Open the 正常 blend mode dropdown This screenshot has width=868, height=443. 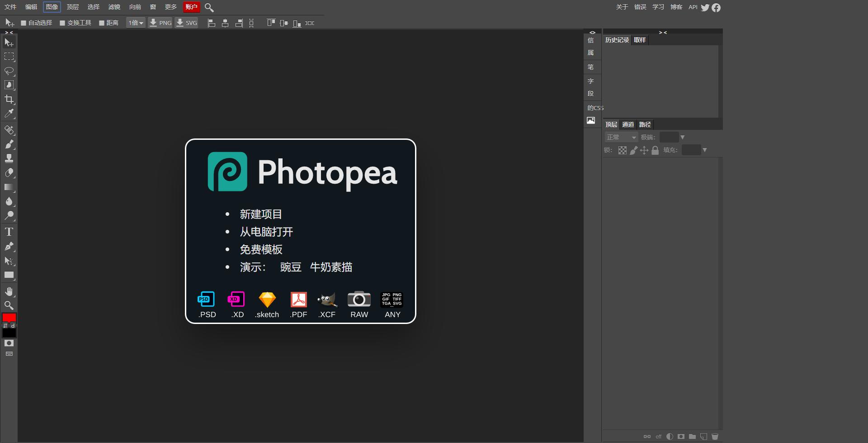621,137
